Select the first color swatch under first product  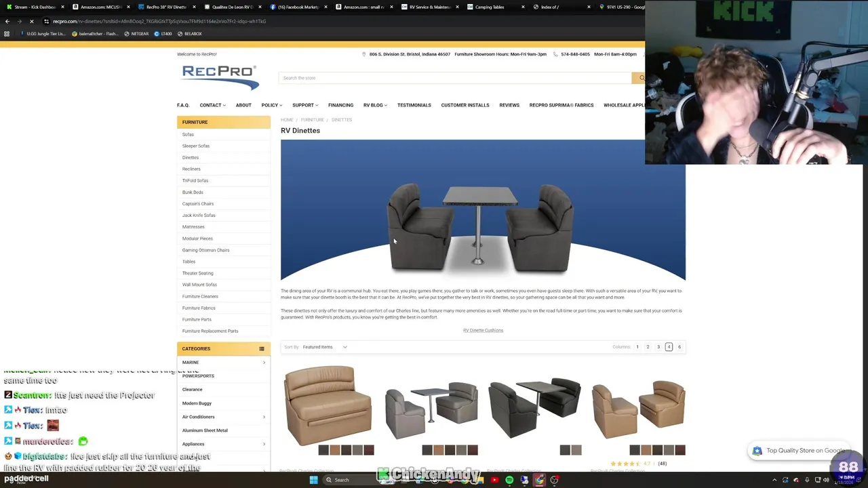[x=323, y=450]
